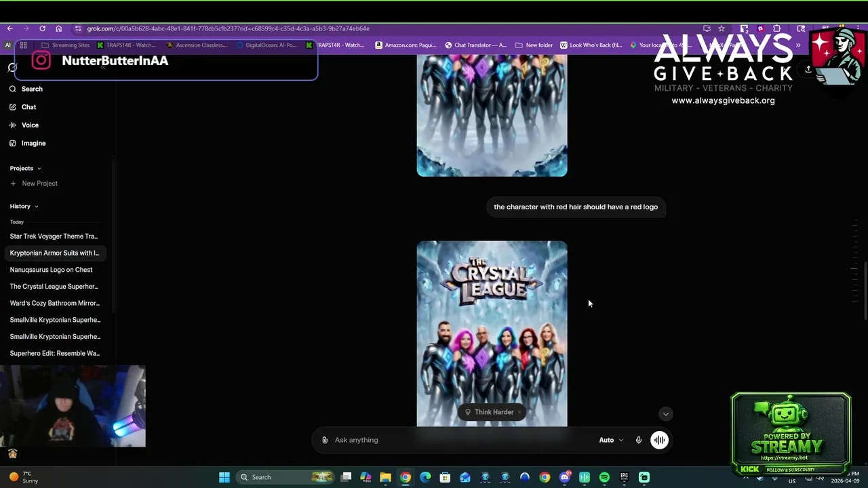Open Ascension Classless bookmark
Viewport: 868px width, 488px height.
196,45
